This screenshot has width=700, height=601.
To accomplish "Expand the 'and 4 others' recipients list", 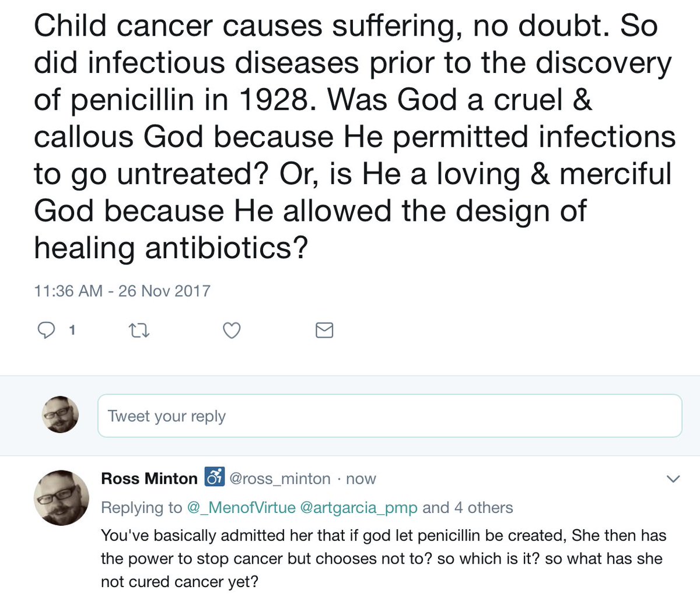I will [468, 508].
